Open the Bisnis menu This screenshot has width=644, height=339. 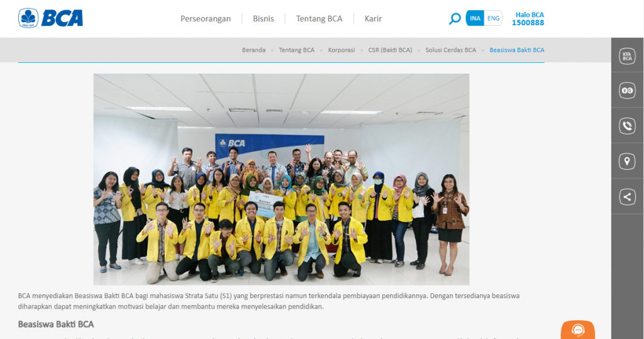coord(264,19)
